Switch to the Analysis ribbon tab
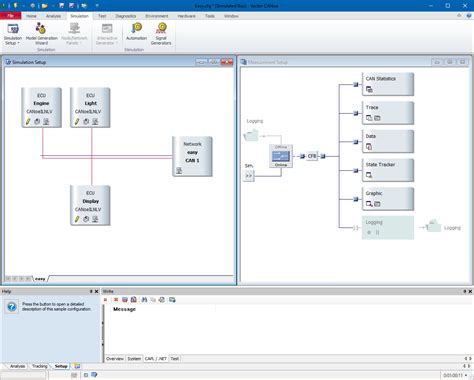Viewport: 474px width, 380px height. (53, 16)
